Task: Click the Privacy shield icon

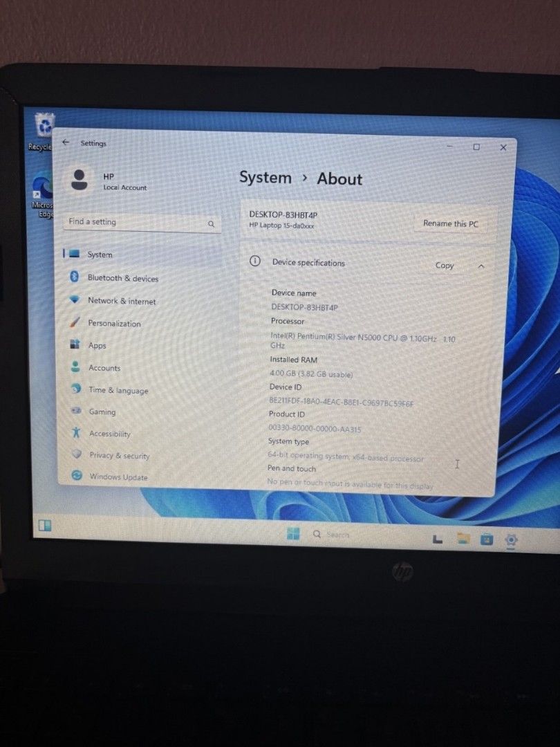Action: click(77, 454)
